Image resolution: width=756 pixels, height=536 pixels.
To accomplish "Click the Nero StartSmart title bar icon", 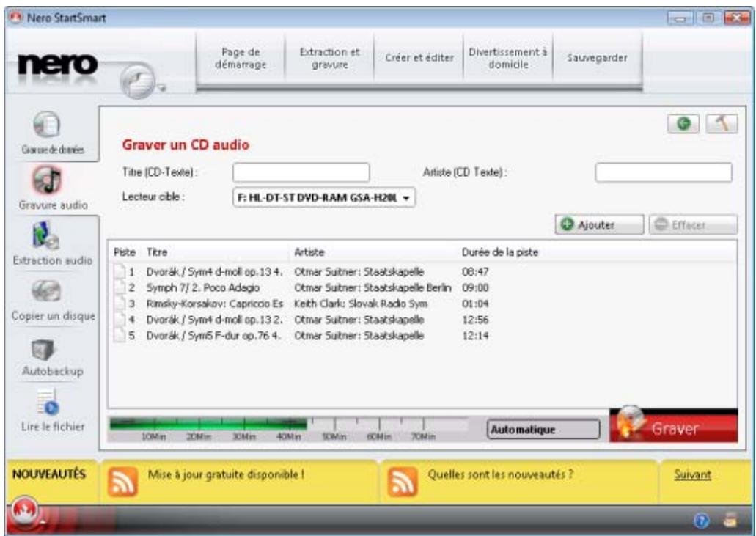I will (16, 18).
